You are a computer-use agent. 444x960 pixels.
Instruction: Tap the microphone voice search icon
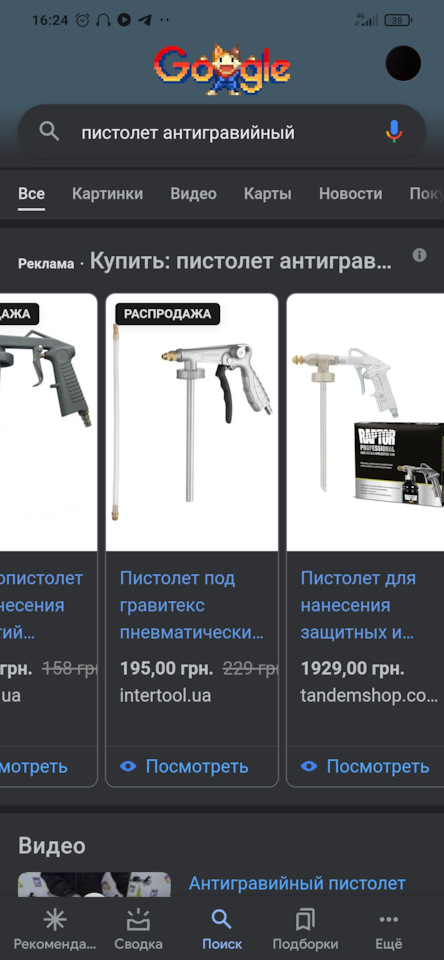(394, 131)
